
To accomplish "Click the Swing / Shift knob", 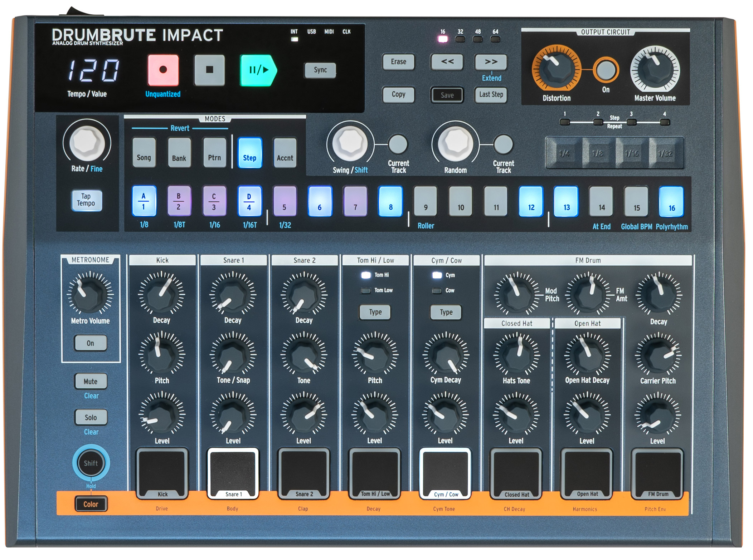I will coord(350,143).
